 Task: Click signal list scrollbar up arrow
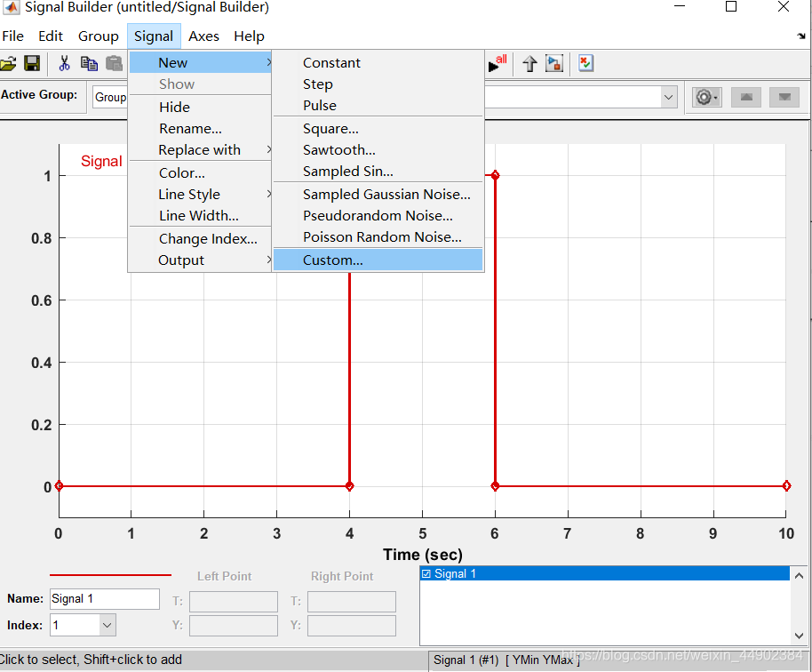[799, 575]
